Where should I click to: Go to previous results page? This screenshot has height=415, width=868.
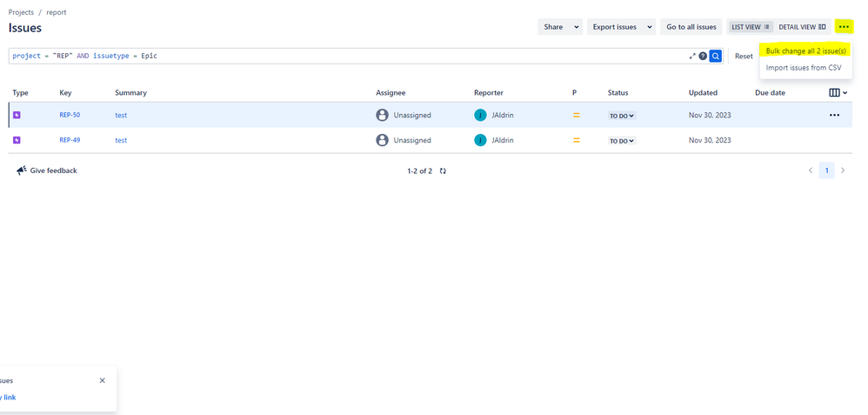811,171
